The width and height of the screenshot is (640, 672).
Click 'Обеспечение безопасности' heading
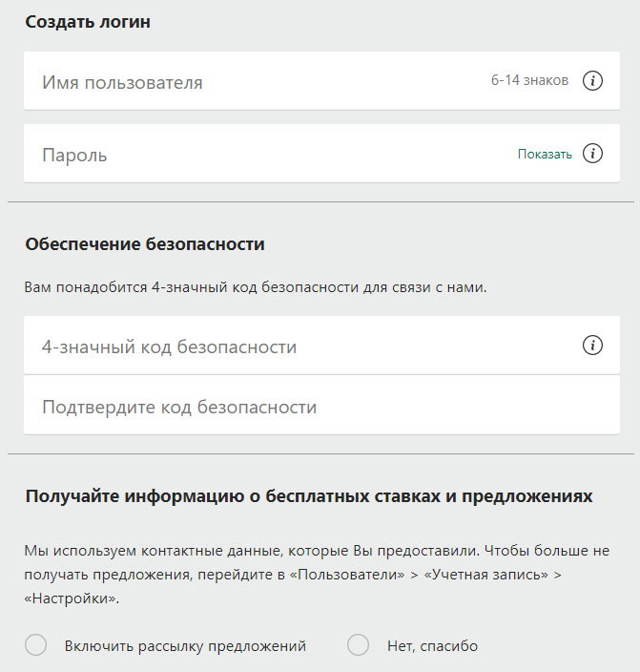point(145,244)
